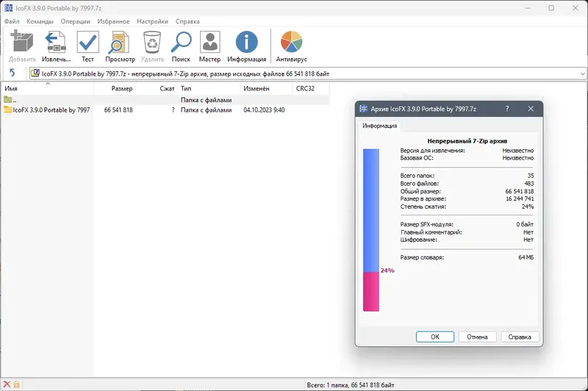Click the Поиск magnifier icon
The width and height of the screenshot is (588, 391).
coord(181,42)
